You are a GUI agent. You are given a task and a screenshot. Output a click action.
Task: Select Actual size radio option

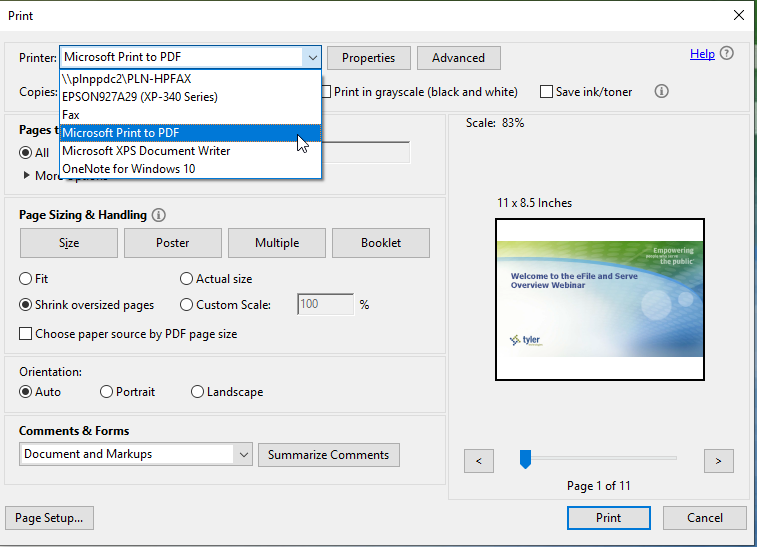(x=186, y=279)
